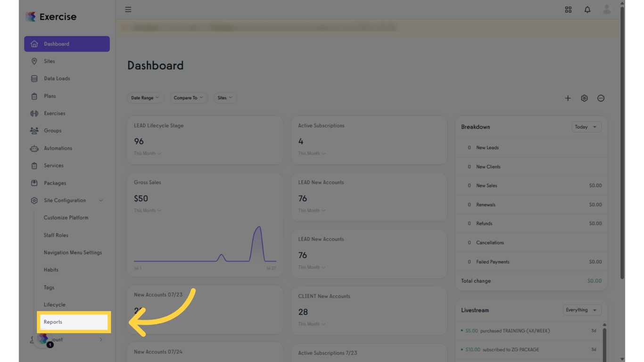
Task: Open the ellipsis options icon
Action: point(601,98)
